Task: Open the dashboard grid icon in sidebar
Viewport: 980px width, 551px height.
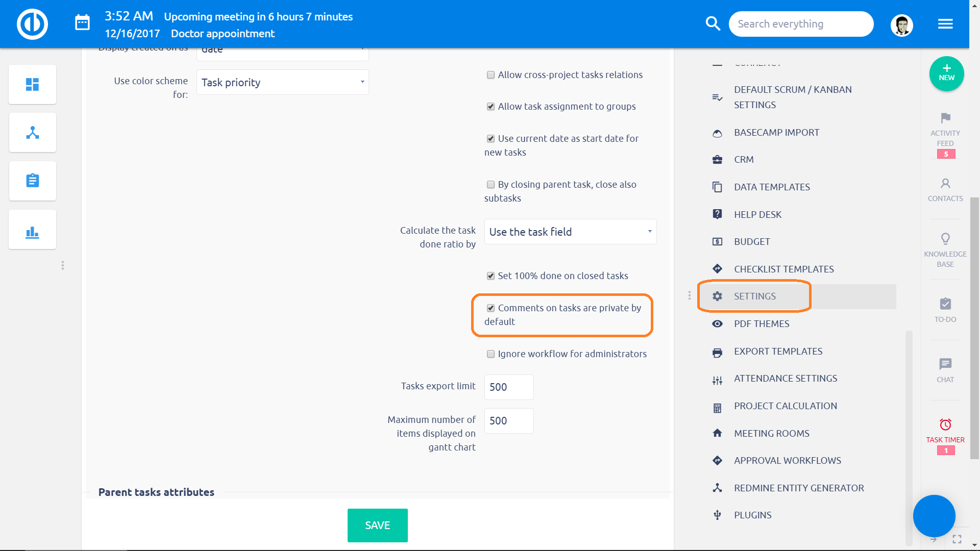Action: pyautogui.click(x=33, y=84)
